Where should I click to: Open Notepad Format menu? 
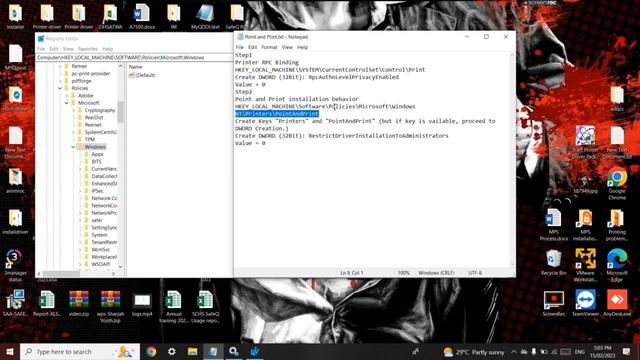[269, 47]
